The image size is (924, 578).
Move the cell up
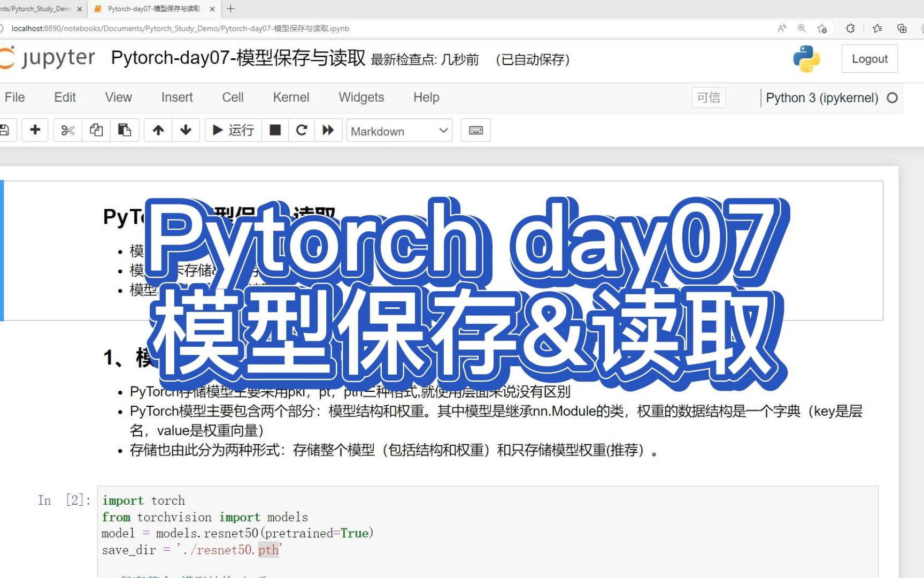point(158,130)
